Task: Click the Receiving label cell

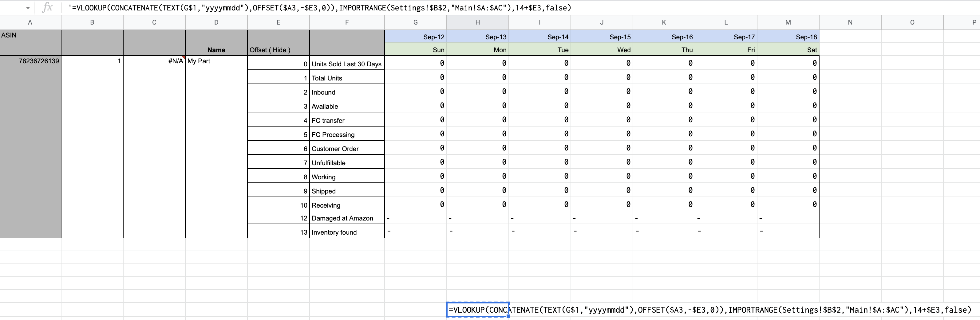Action: click(347, 205)
